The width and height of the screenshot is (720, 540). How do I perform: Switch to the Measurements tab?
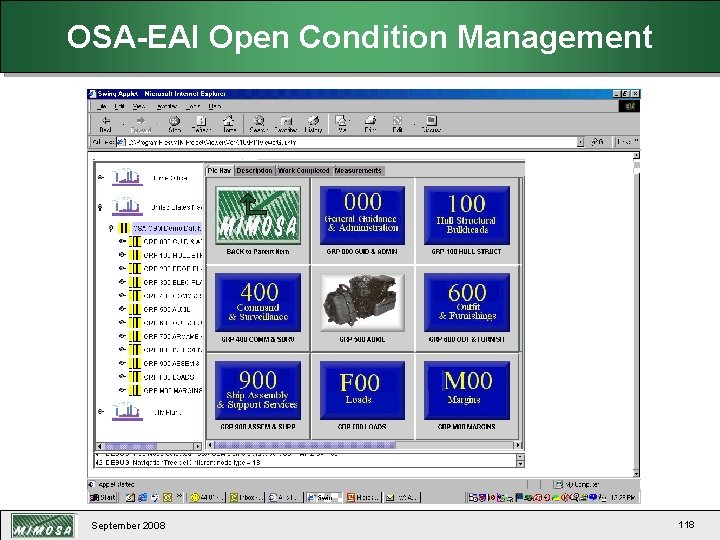point(358,170)
